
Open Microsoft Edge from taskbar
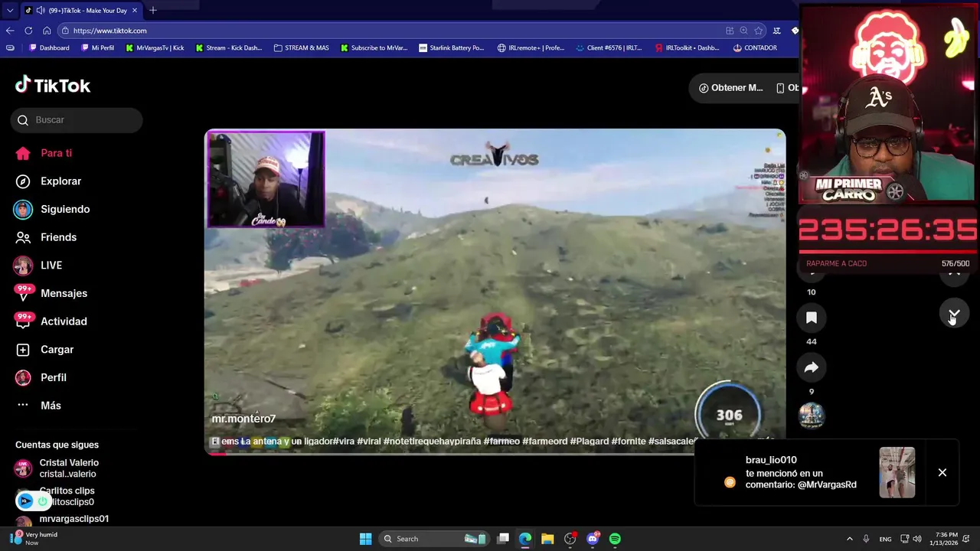click(x=525, y=539)
